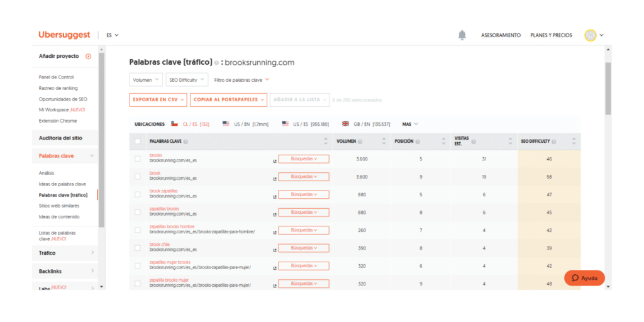Check the box for 'brook zapatillas' row

(x=138, y=195)
